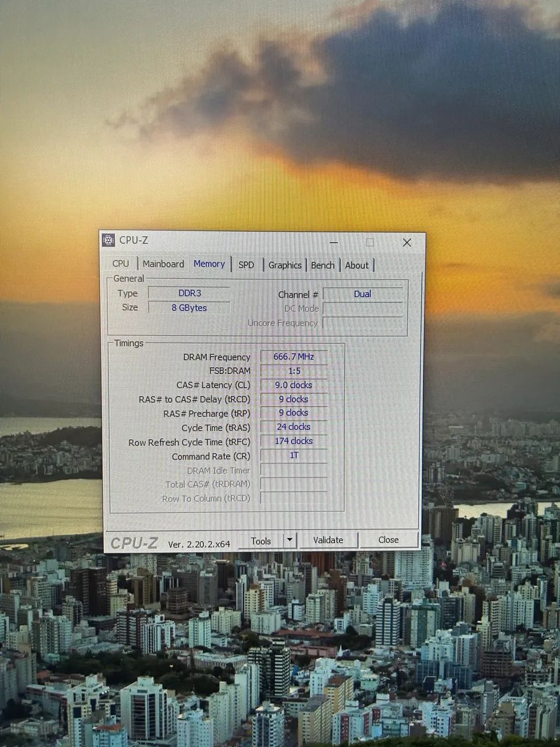Switch to the Graphics tab
The height and width of the screenshot is (747, 560).
(285, 265)
